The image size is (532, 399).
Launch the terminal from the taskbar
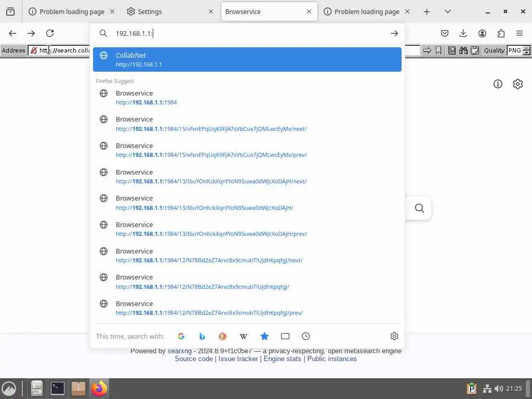click(x=57, y=389)
